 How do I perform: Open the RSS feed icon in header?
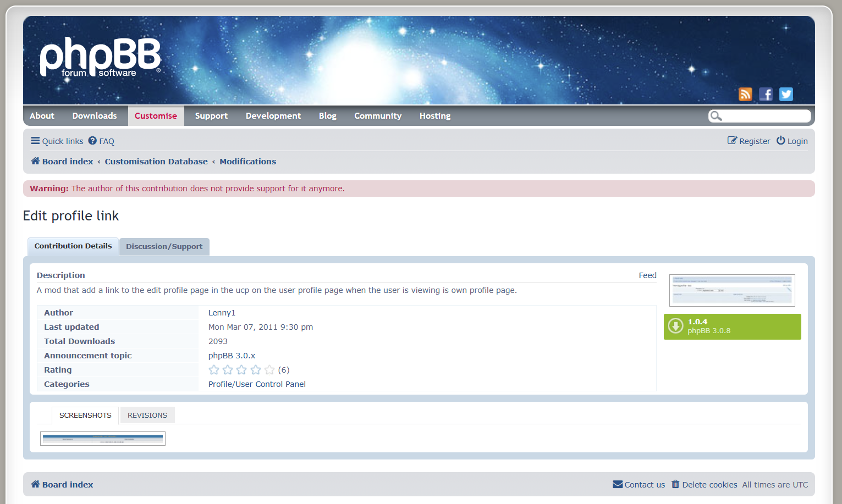(x=745, y=95)
